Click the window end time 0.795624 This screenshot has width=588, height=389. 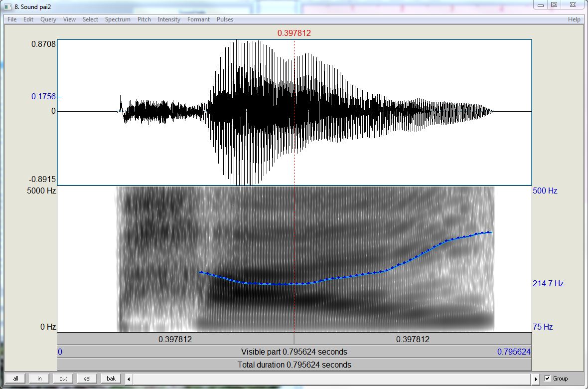point(514,352)
